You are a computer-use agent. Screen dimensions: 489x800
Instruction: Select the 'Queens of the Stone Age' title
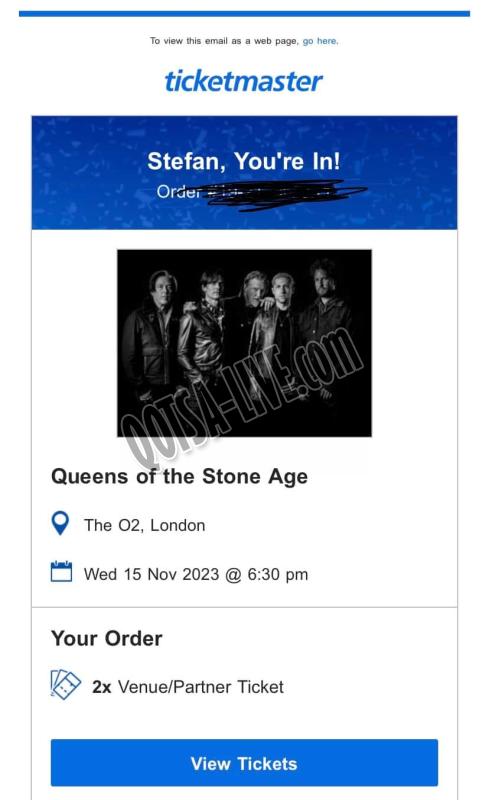180,477
